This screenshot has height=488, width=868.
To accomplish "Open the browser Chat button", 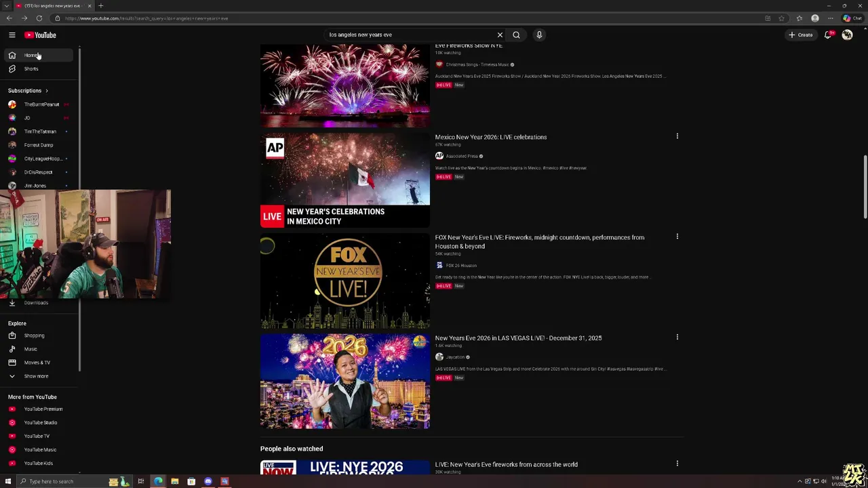I will (x=852, y=18).
